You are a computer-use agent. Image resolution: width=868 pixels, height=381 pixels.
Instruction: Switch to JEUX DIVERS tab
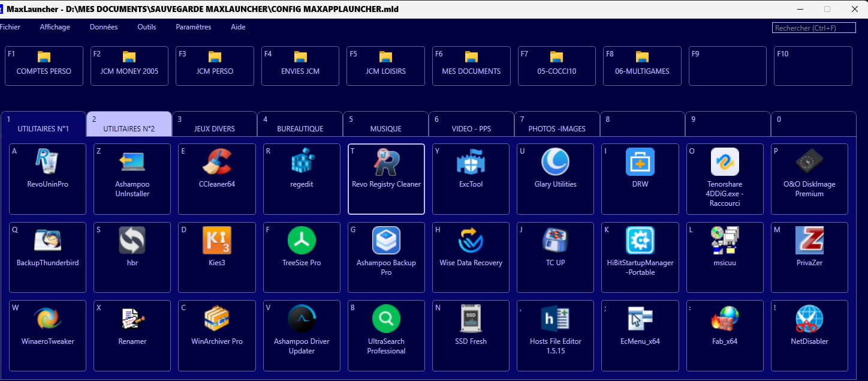click(215, 124)
